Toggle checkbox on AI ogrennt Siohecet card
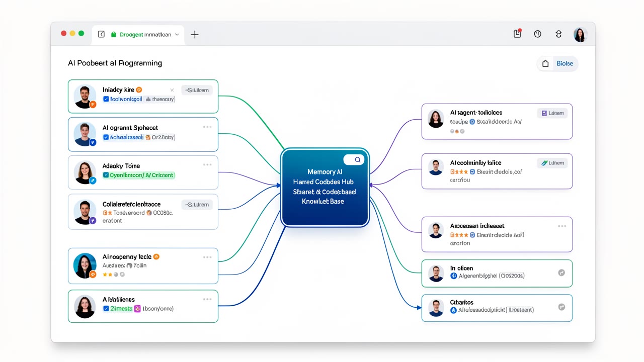The height and width of the screenshot is (362, 644). (x=106, y=137)
